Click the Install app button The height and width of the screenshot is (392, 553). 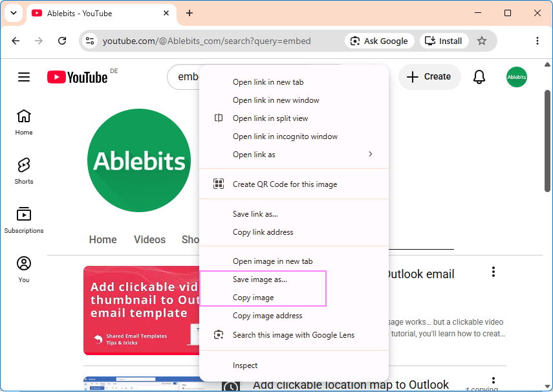coord(443,41)
